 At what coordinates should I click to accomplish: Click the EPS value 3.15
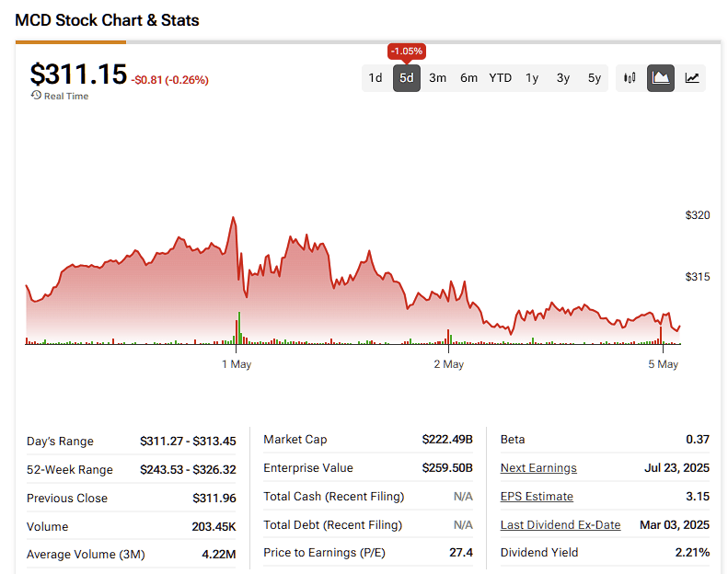tap(698, 497)
